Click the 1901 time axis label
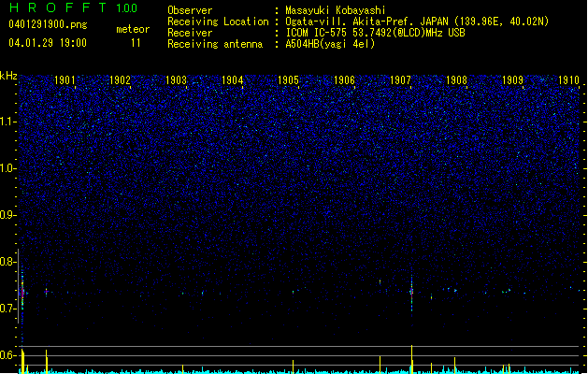This screenshot has width=588, height=374. [65, 79]
